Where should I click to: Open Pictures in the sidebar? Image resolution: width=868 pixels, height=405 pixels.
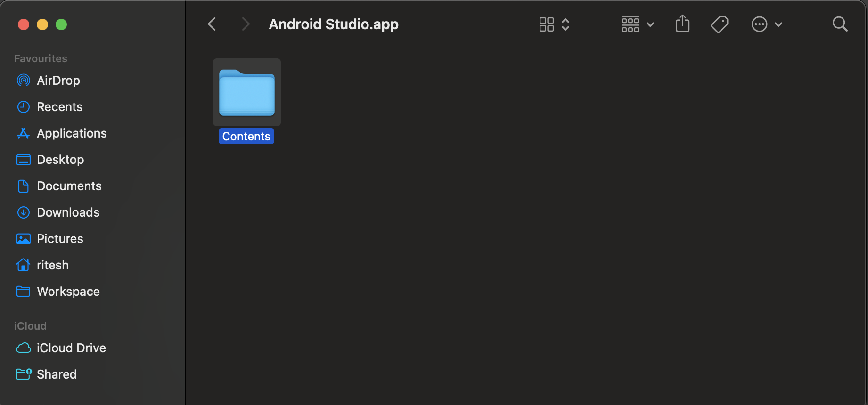tap(60, 239)
